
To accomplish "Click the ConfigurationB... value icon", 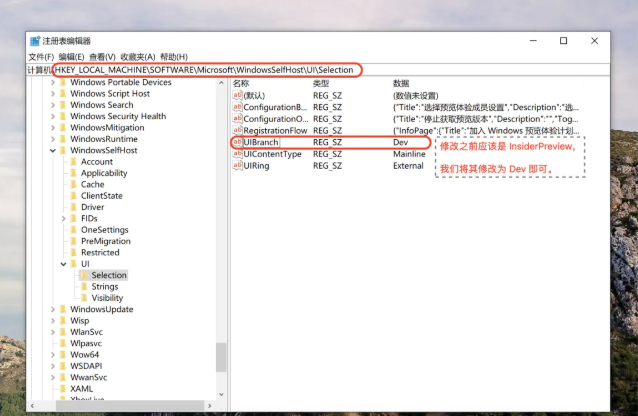I will click(x=238, y=107).
